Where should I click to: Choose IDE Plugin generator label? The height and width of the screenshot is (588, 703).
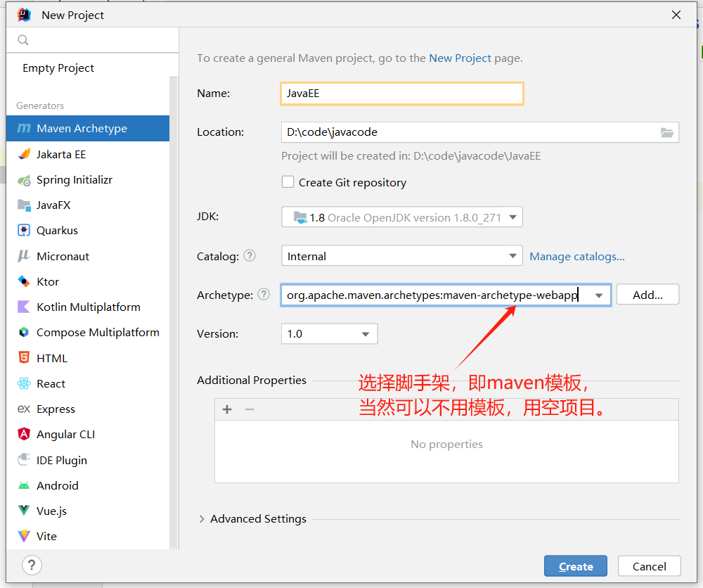tap(62, 461)
